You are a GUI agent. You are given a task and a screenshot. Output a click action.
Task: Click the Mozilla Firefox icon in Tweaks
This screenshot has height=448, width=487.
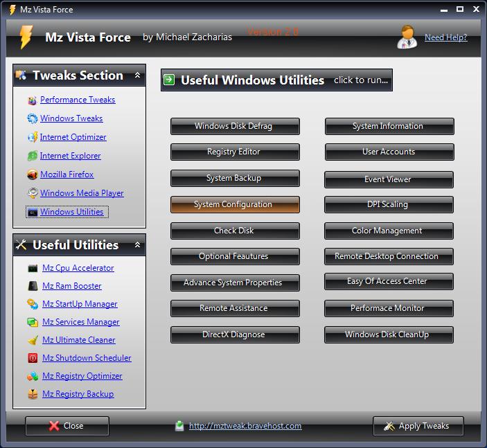pyautogui.click(x=32, y=174)
